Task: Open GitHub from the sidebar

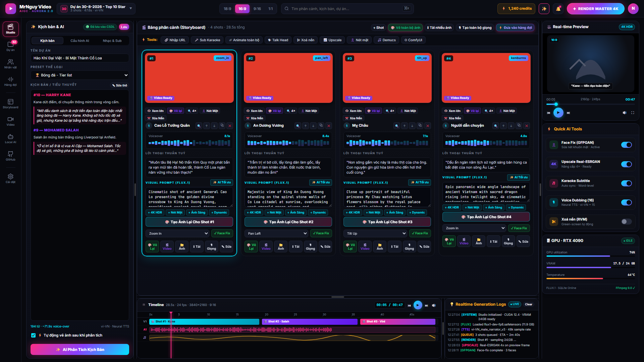Action: 10,156
